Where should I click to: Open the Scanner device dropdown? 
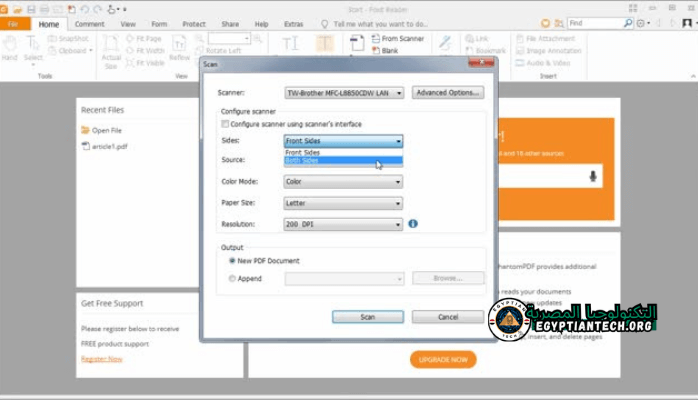pos(344,93)
